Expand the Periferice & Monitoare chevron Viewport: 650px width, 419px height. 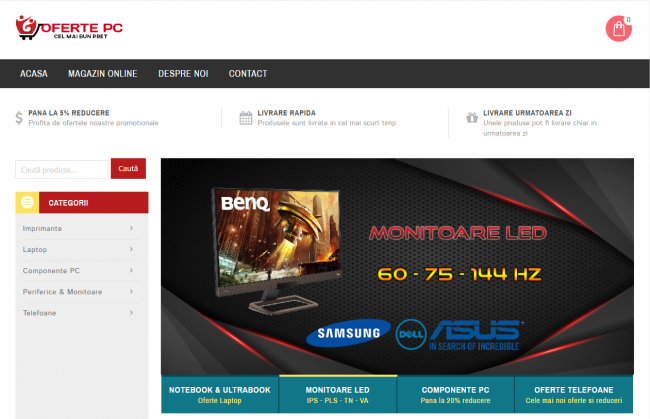coord(131,291)
